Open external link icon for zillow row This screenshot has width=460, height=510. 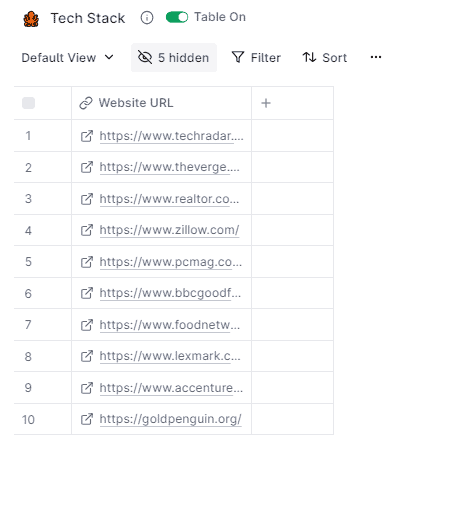click(x=87, y=230)
